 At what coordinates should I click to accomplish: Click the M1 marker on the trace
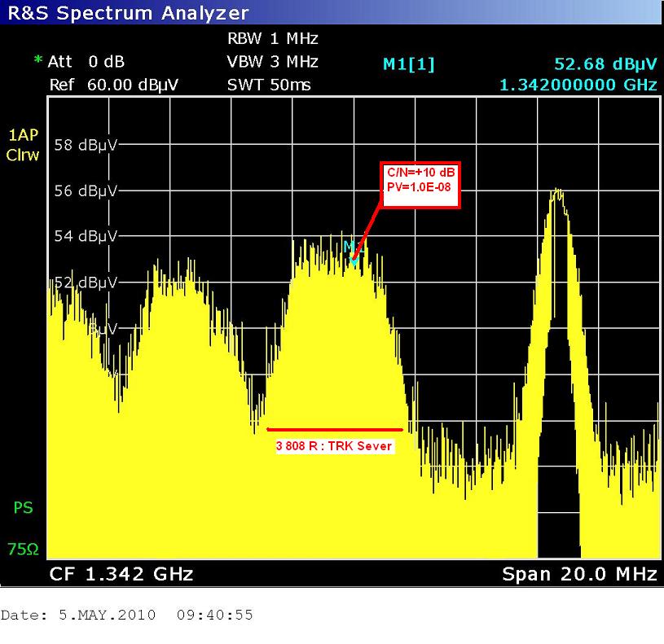[352, 250]
